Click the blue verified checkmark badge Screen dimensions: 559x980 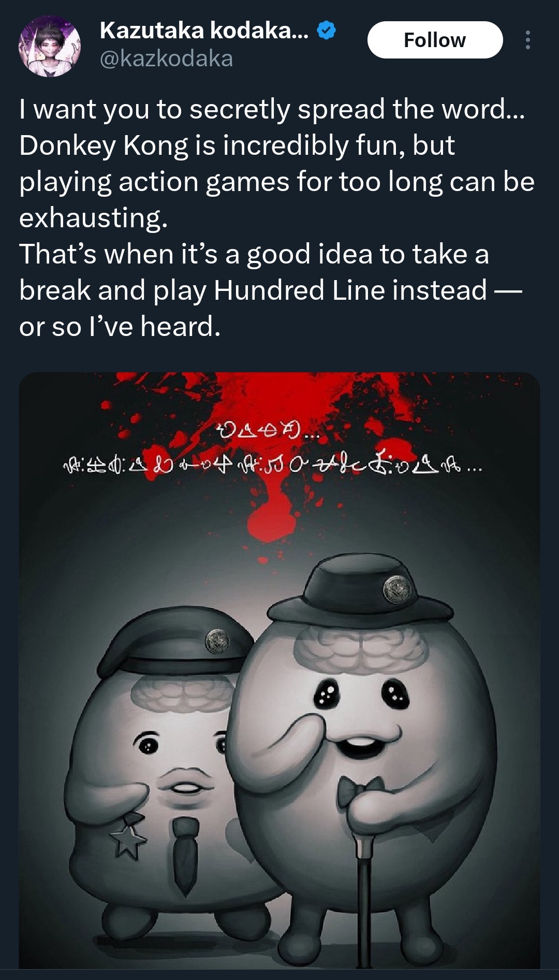coord(326,31)
